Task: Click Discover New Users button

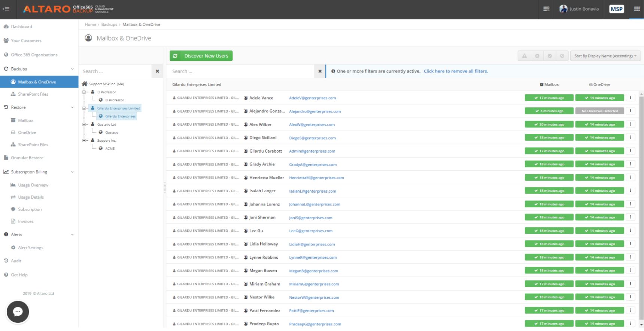Action: [201, 56]
